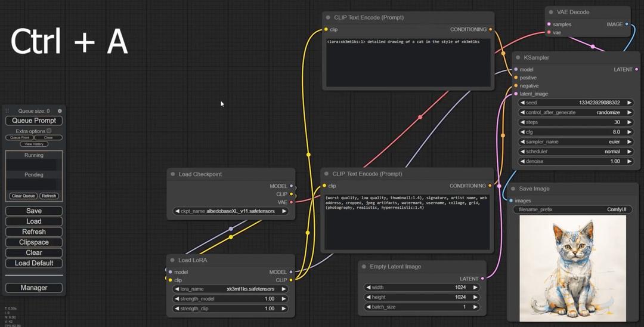Click the vae input port on VAE Decode

pos(549,32)
